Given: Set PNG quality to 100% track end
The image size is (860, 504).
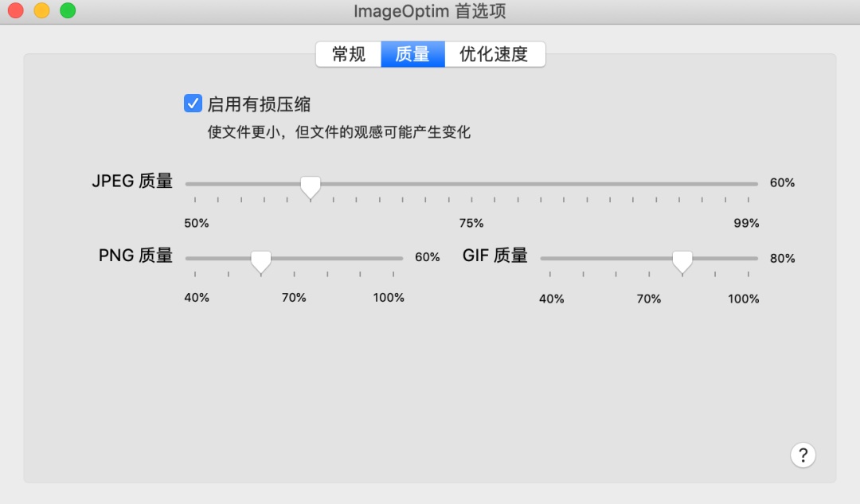Looking at the screenshot, I should click(393, 258).
